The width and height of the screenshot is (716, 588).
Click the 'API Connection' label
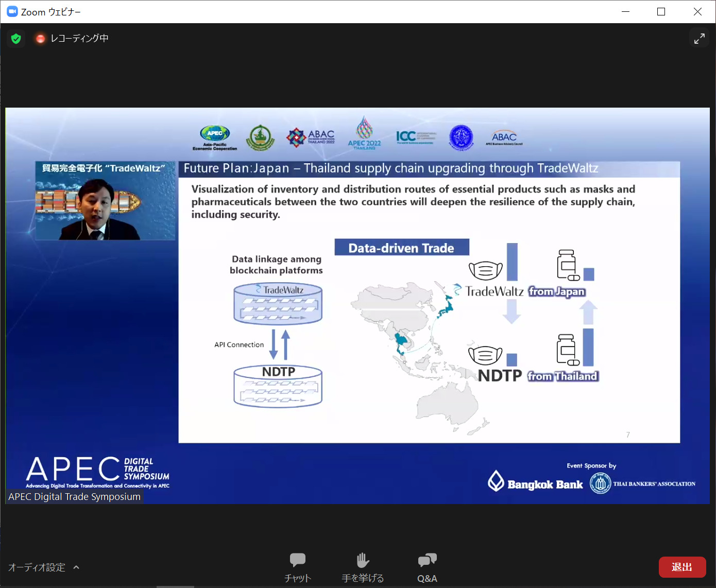pos(239,345)
